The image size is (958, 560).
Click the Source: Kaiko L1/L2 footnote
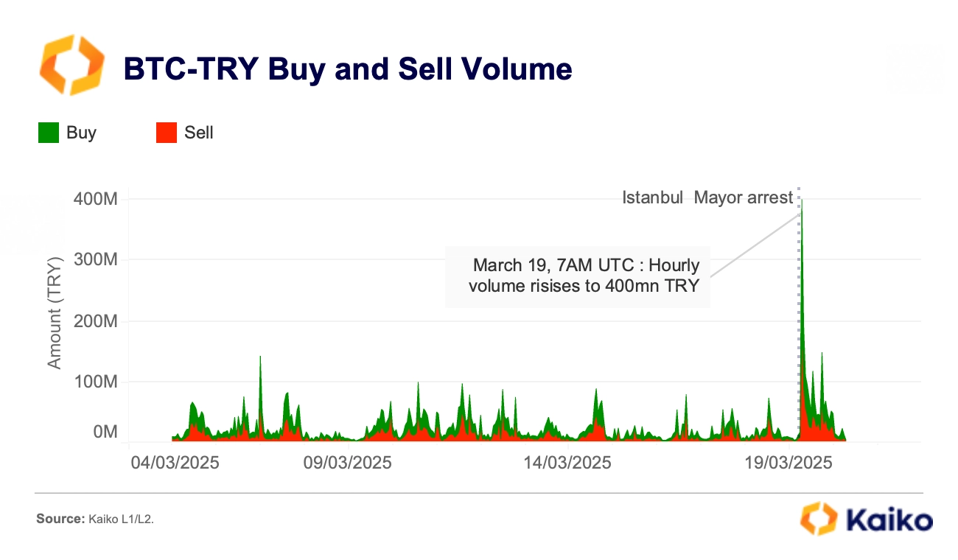pyautogui.click(x=95, y=519)
